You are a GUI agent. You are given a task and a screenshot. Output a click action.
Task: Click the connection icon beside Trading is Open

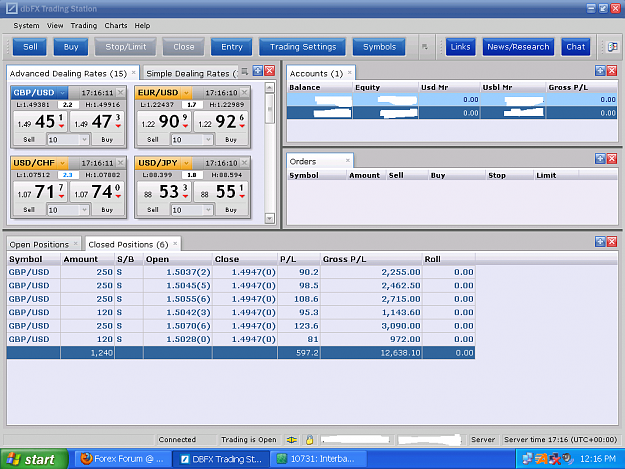292,440
